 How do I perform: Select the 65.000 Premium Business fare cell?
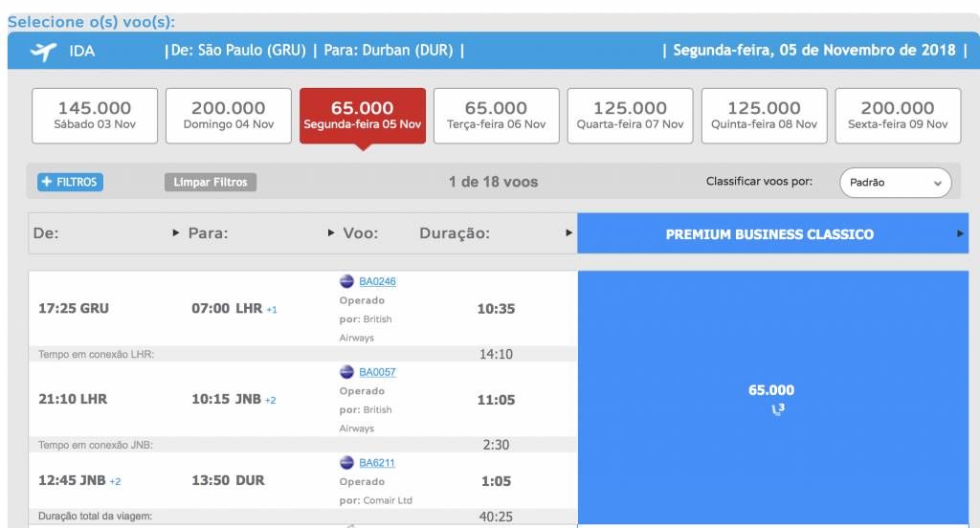pyautogui.click(x=773, y=397)
